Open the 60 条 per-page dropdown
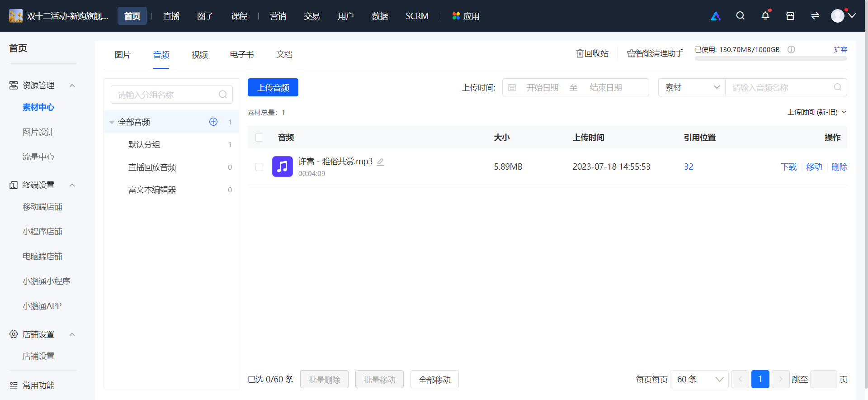The height and width of the screenshot is (400, 868). 699,379
